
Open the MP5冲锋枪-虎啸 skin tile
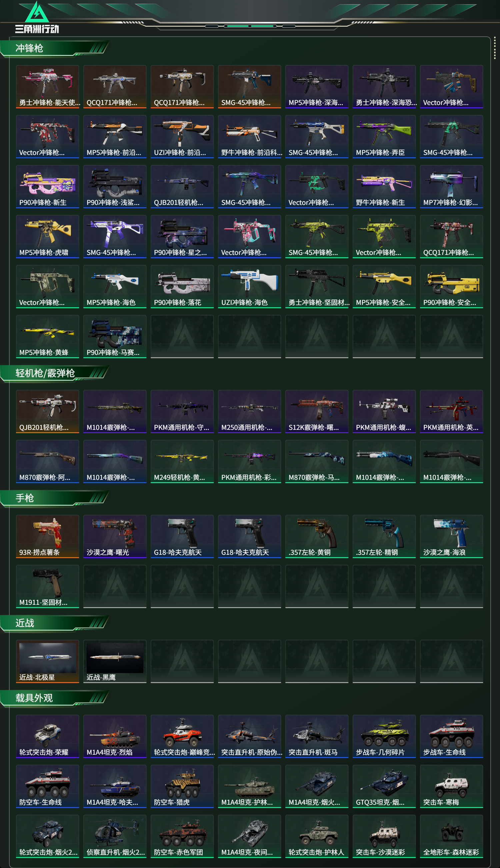(47, 237)
